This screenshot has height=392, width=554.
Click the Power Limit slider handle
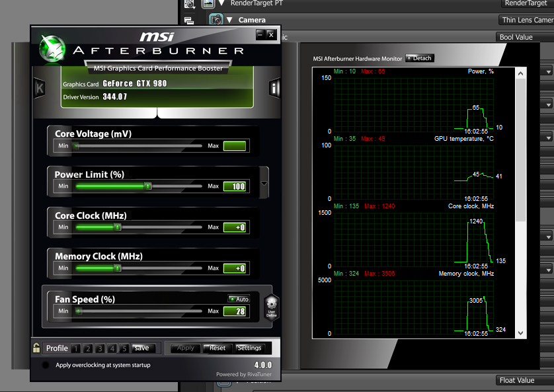coord(148,186)
